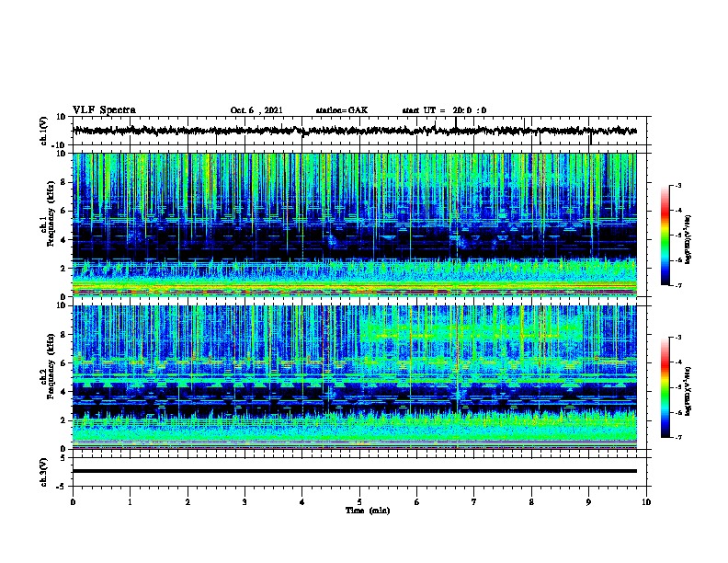Click the 'ch.1(V)' axis label at top
728x563 pixels.
pyautogui.click(x=44, y=131)
